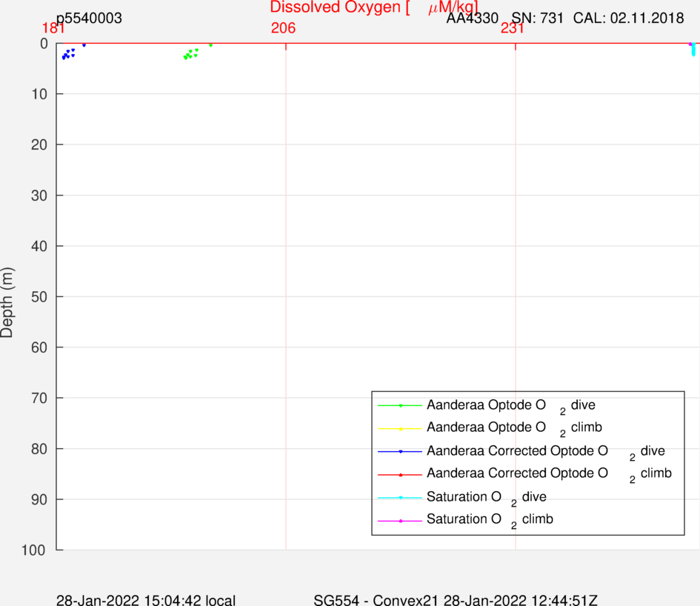The image size is (700, 606).
Task: Click the cyan line sample in legend
Action: [400, 498]
